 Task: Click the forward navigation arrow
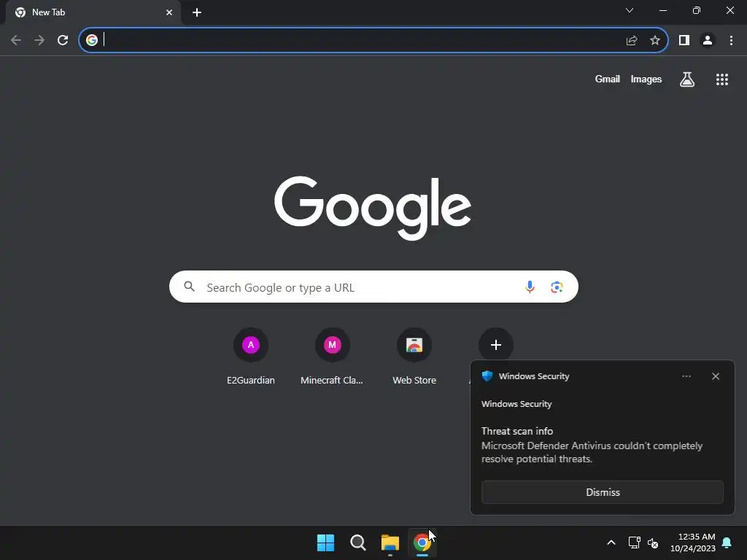[x=39, y=41]
